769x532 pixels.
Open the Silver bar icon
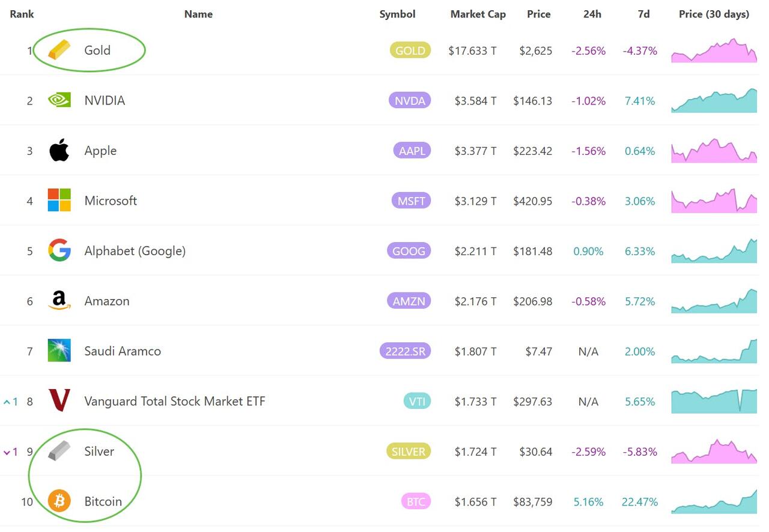[x=59, y=452]
